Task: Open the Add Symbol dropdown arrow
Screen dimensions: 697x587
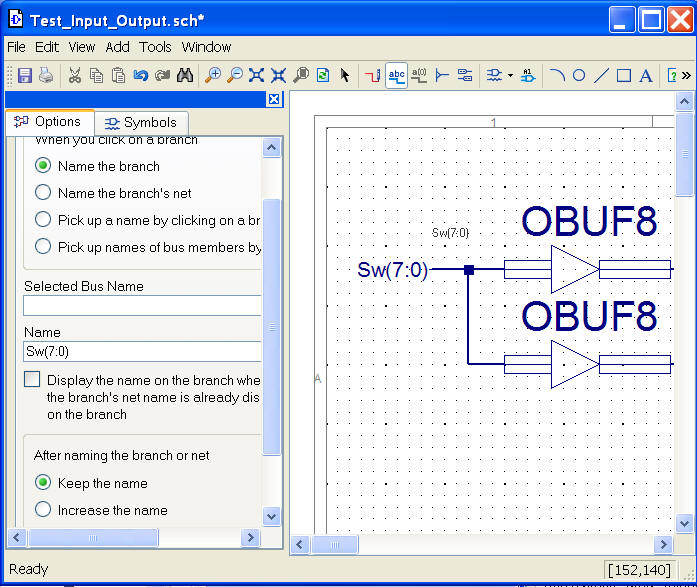Action: [510, 76]
